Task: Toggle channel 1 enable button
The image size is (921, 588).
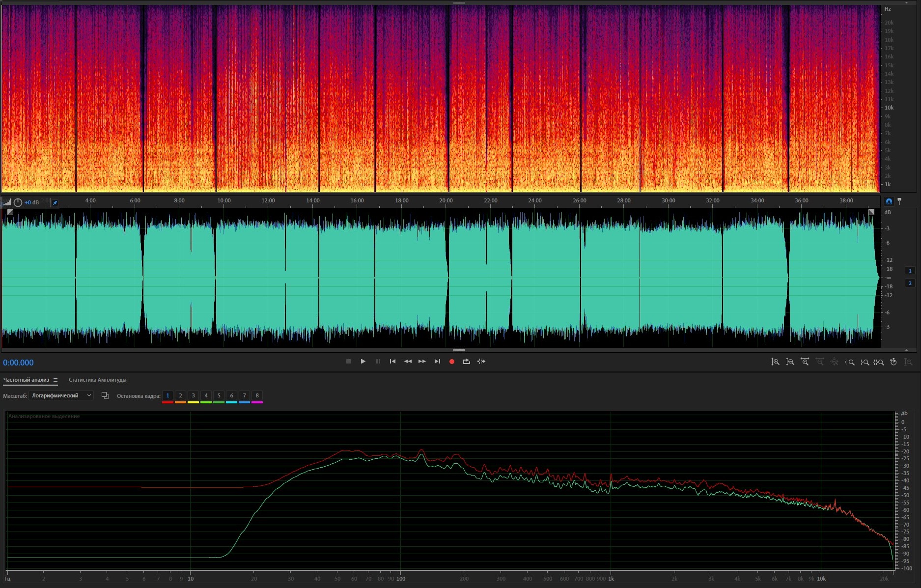Action: (x=910, y=271)
